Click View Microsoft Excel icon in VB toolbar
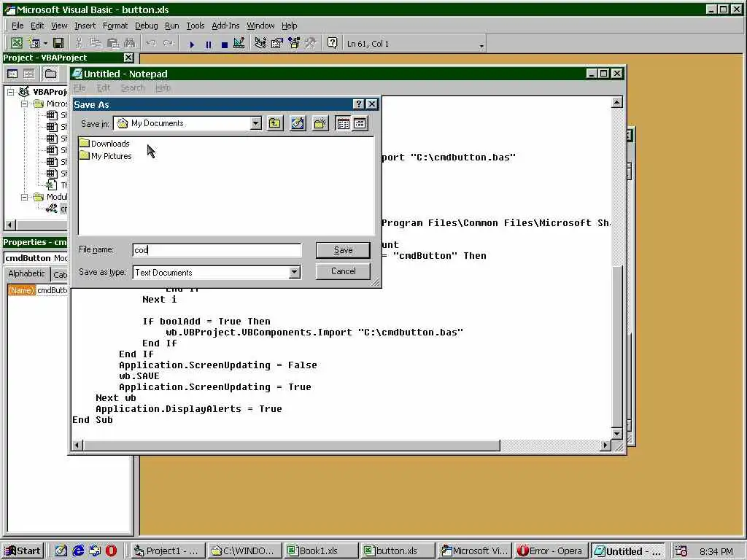The width and height of the screenshot is (747, 560). [x=17, y=43]
